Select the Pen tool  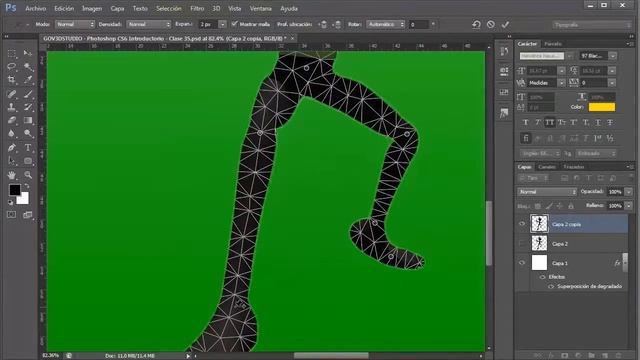11,148
